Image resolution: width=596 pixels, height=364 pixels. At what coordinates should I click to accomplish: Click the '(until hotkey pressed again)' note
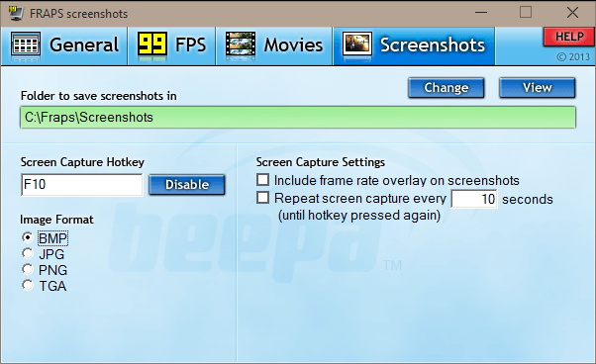tap(359, 216)
